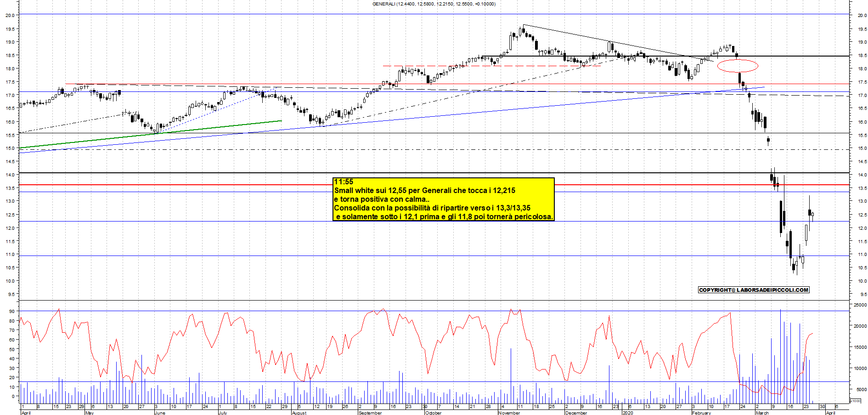Click 15.0 on the right price axis
The width and height of the screenshot is (868, 415).
tap(862, 148)
